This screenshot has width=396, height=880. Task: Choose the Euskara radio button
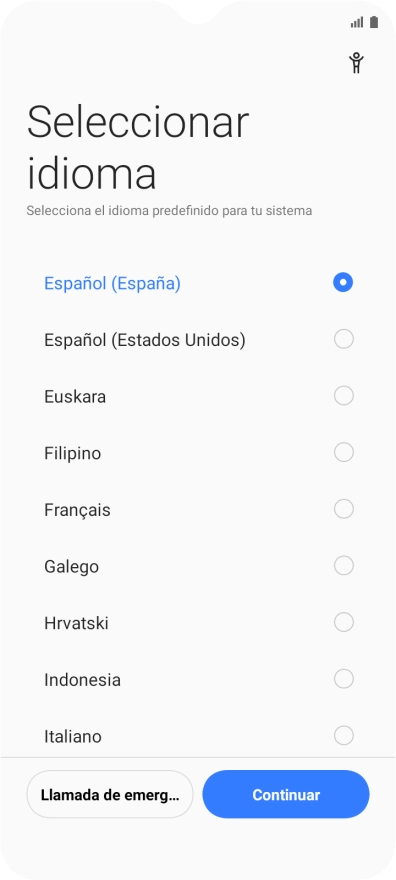click(x=343, y=396)
